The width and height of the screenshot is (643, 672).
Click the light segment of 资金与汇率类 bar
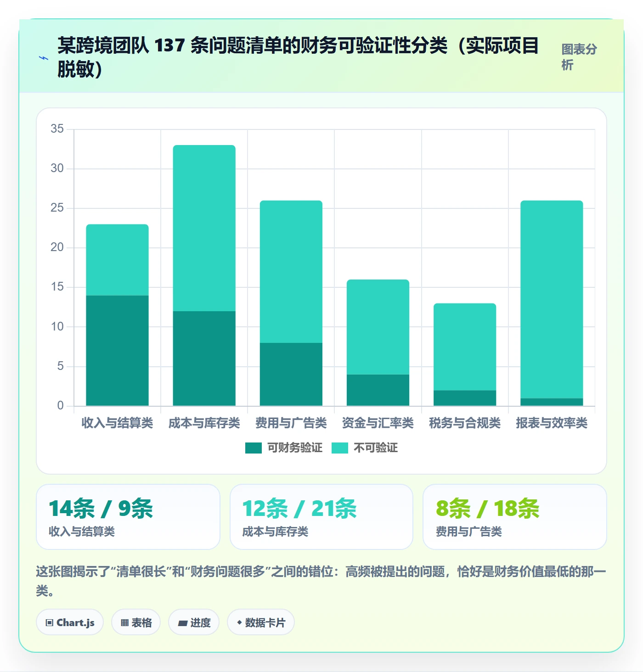[378, 327]
